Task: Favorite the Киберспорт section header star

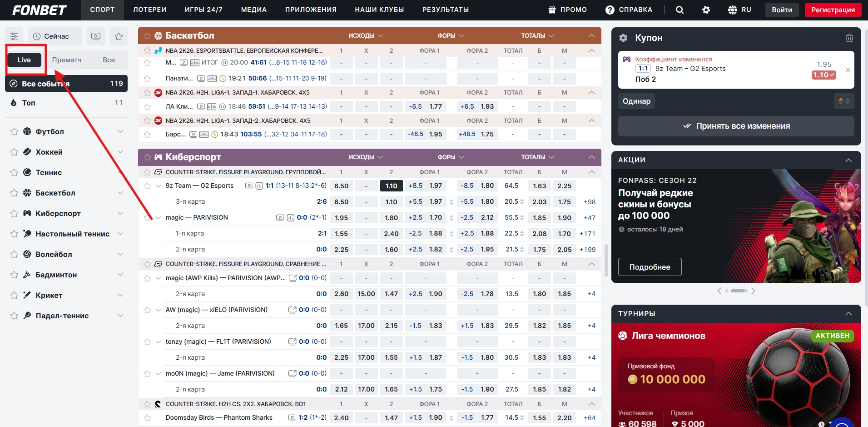Action: [x=147, y=157]
